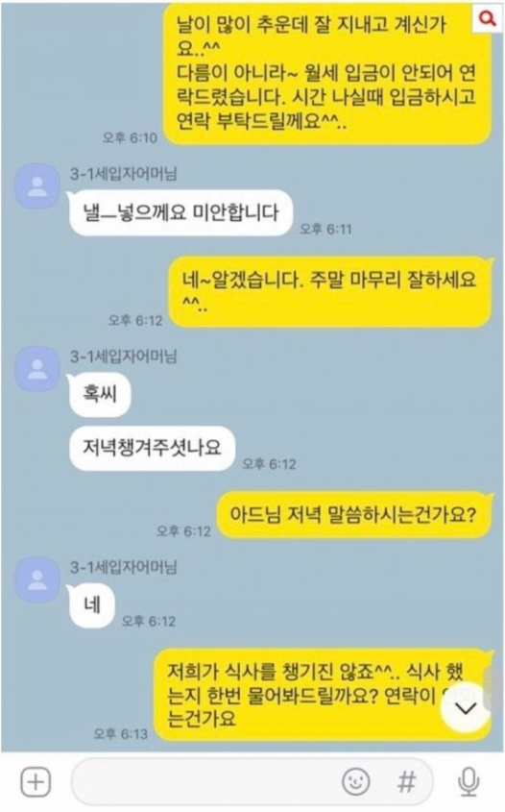Screen dimensions: 505x812
Task: Select the yellow 월세 입금 message bubble
Action: (x=327, y=73)
